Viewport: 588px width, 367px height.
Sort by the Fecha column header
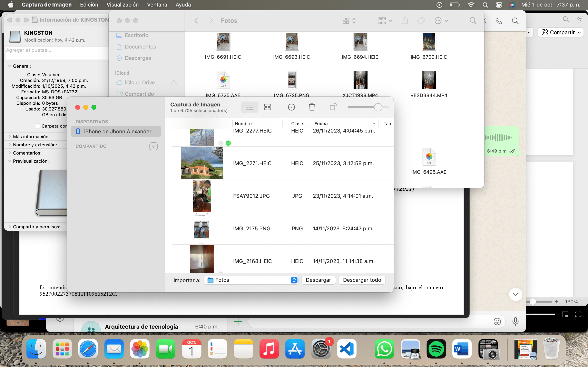321,124
